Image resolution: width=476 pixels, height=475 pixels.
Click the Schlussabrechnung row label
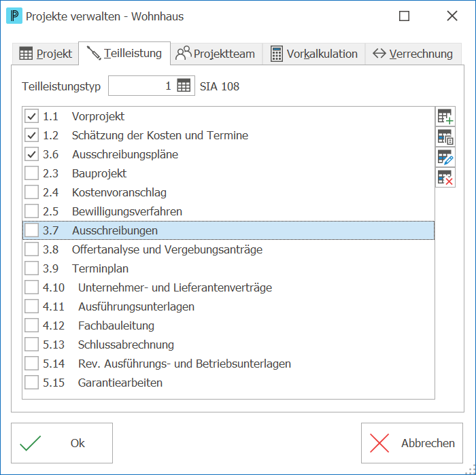tap(126, 345)
